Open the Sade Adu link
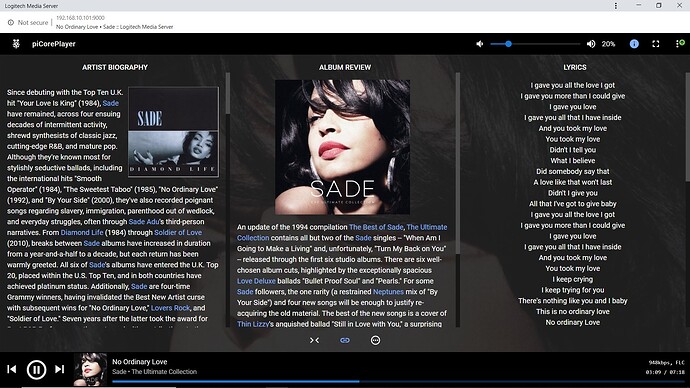This screenshot has width=690, height=388. click(x=143, y=222)
